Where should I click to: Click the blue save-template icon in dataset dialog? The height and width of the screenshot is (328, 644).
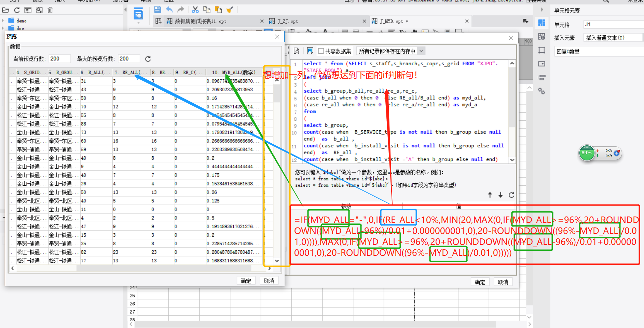tap(310, 51)
